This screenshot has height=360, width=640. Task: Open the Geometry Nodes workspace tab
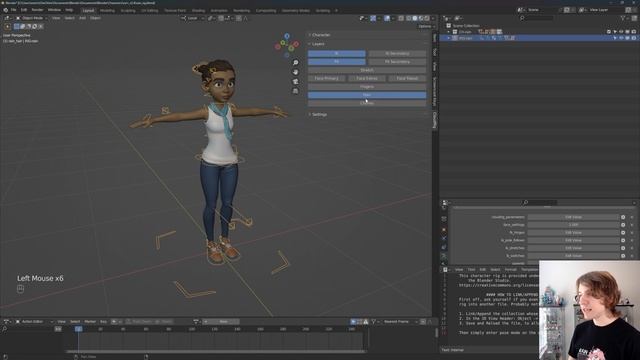[296, 10]
